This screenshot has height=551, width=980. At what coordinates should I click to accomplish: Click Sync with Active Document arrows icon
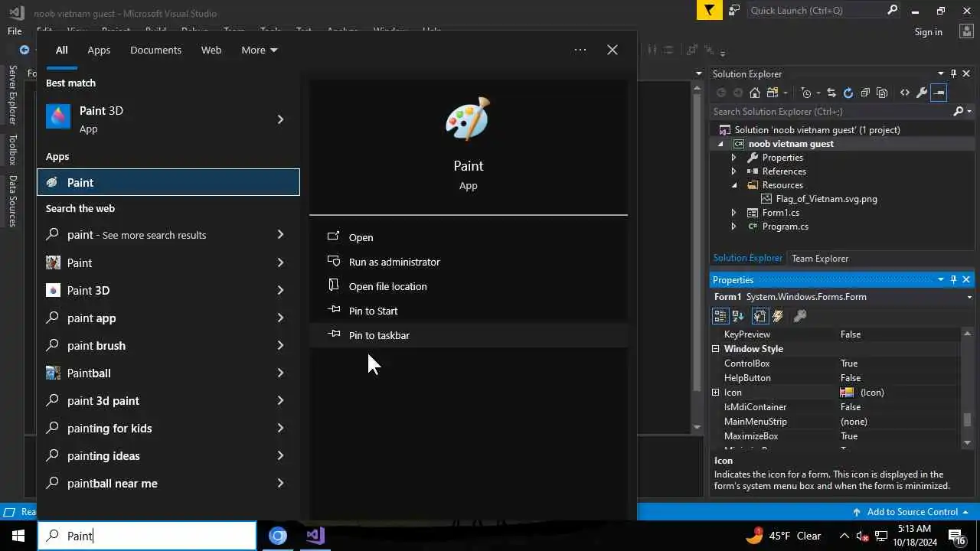tap(831, 93)
